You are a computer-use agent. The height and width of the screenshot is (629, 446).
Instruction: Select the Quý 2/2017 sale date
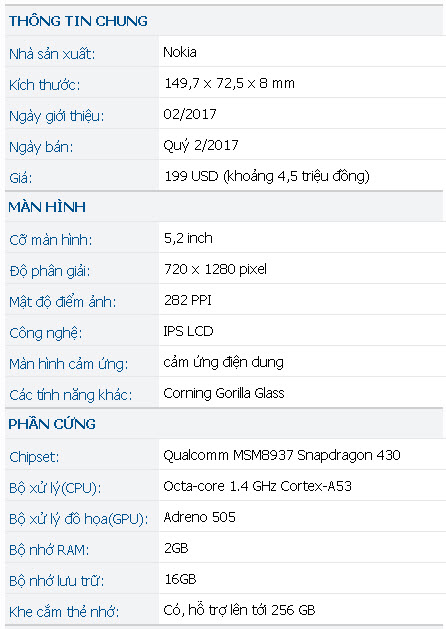[201, 145]
